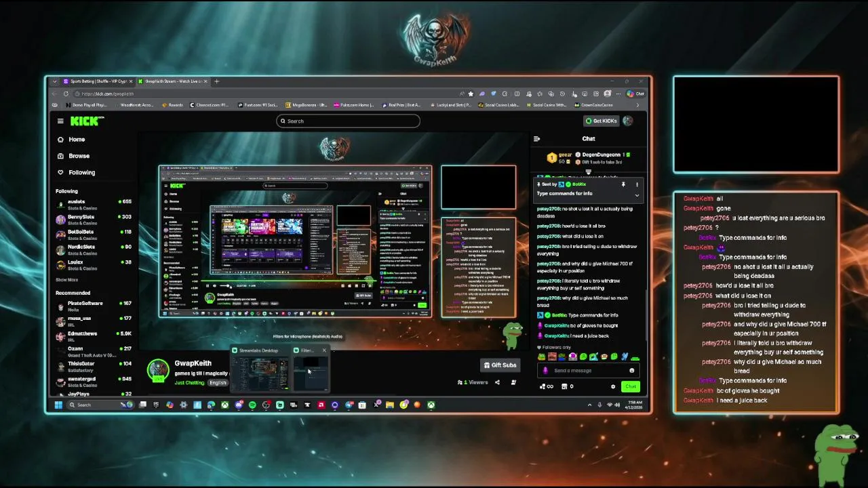Screen dimensions: 868x488
Task: Open NordicSlots channel
Action: click(94, 249)
